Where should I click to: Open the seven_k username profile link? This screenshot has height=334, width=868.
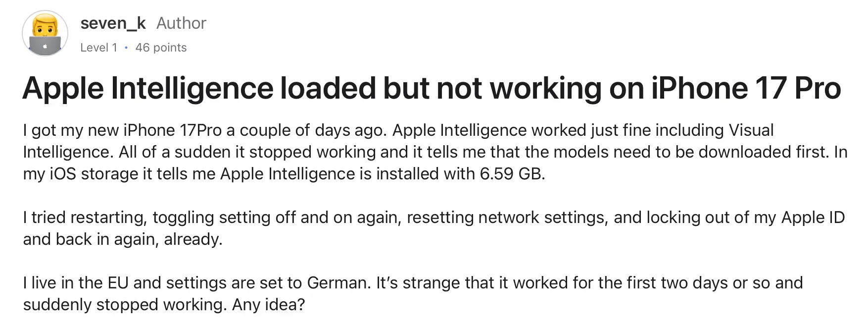[113, 23]
